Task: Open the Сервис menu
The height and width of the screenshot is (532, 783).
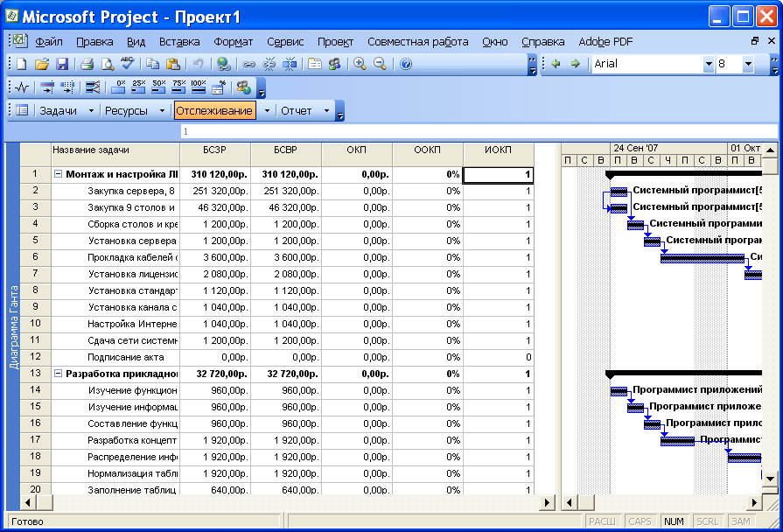Action: [x=285, y=42]
